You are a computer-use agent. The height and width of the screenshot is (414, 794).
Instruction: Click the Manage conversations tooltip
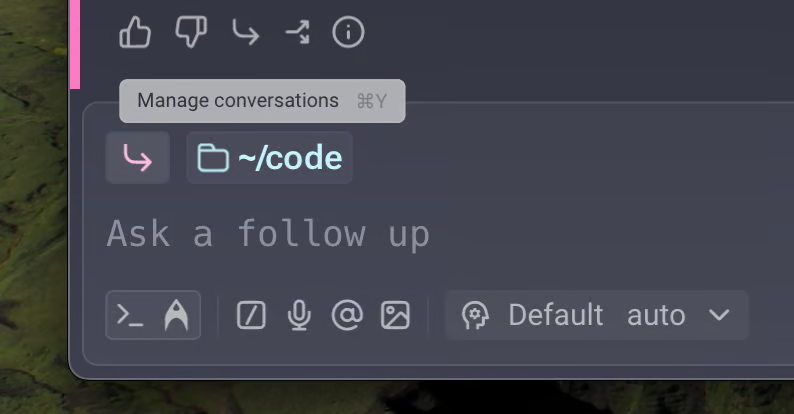(x=262, y=101)
